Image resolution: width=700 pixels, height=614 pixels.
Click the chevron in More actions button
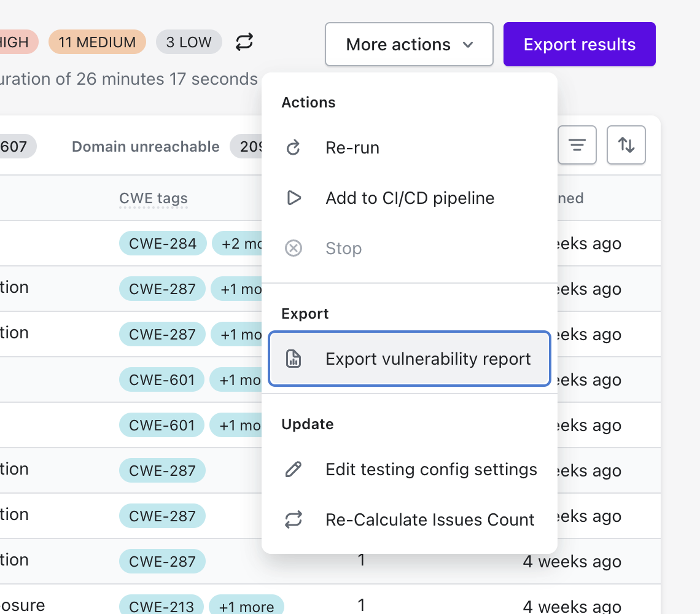(x=468, y=45)
